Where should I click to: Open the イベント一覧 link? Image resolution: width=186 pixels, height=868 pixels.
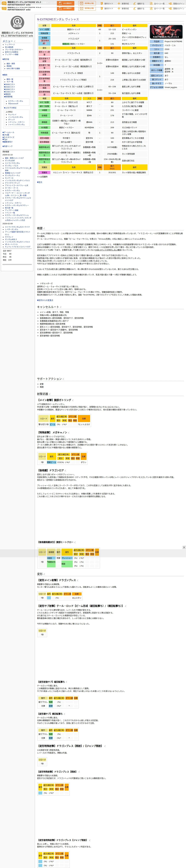[x=10, y=213]
